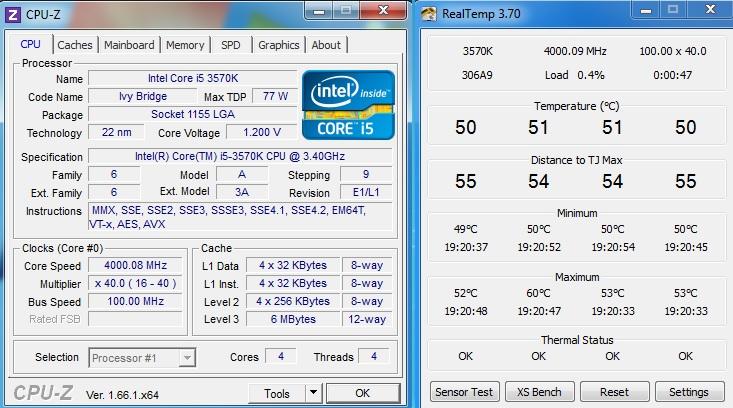This screenshot has height=408, width=733.
Task: Open the About tab in CPU-Z
Action: 326,45
